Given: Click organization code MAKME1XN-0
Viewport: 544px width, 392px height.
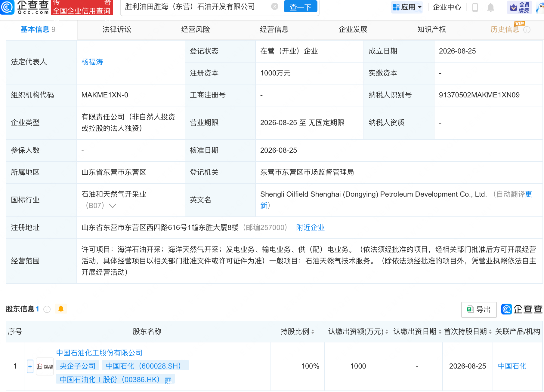Looking at the screenshot, I should point(105,95).
